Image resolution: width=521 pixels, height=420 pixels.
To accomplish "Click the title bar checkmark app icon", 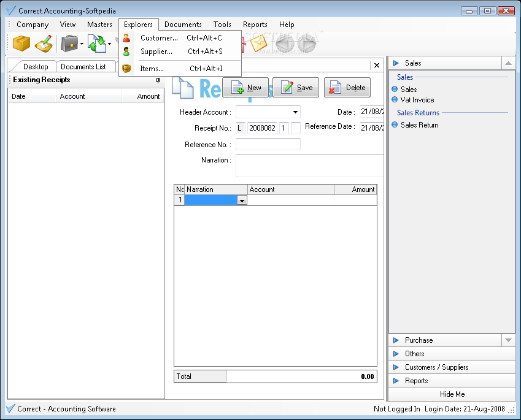I will pyautogui.click(x=11, y=10).
